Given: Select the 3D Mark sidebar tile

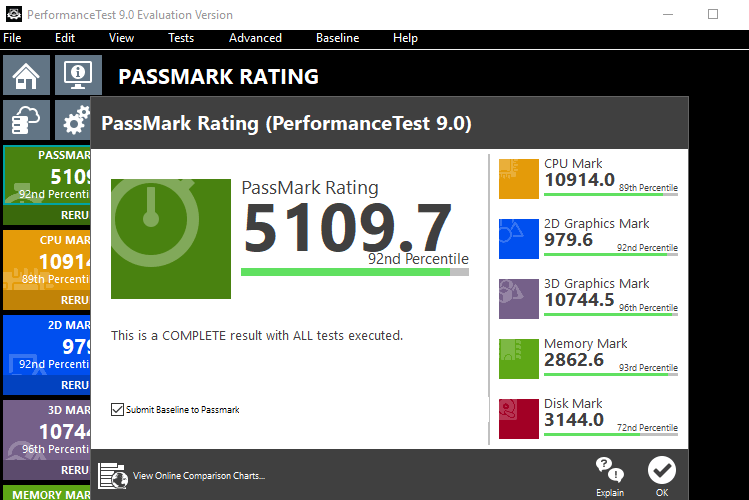Looking at the screenshot, I should (x=47, y=431).
